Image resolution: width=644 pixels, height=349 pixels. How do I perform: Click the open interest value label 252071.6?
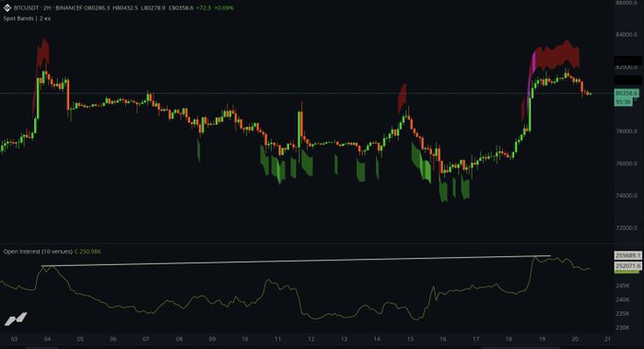(628, 266)
